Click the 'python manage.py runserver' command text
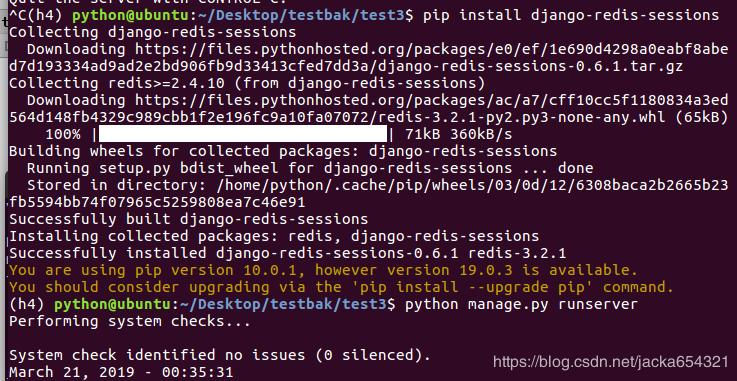This screenshot has height=381, width=737. pos(521,304)
